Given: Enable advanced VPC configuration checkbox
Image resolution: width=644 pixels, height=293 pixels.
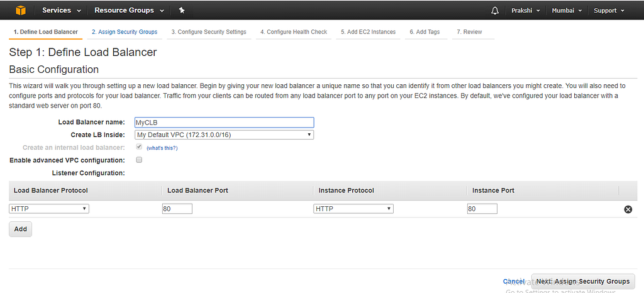Looking at the screenshot, I should coord(139,160).
